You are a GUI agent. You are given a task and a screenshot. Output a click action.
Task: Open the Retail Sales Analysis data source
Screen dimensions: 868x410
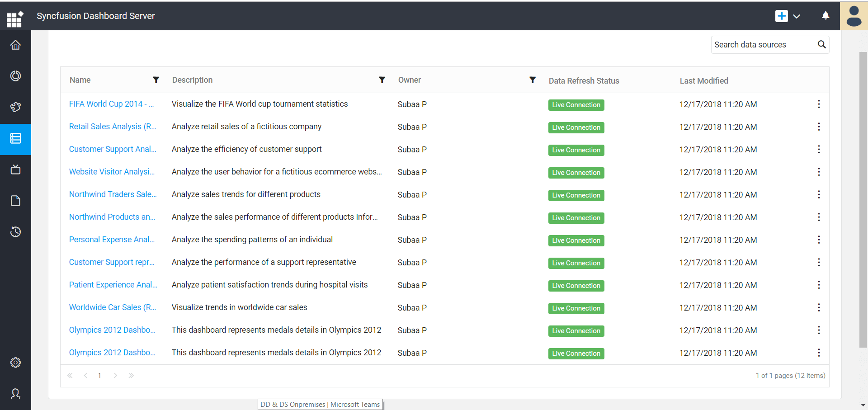coord(113,127)
